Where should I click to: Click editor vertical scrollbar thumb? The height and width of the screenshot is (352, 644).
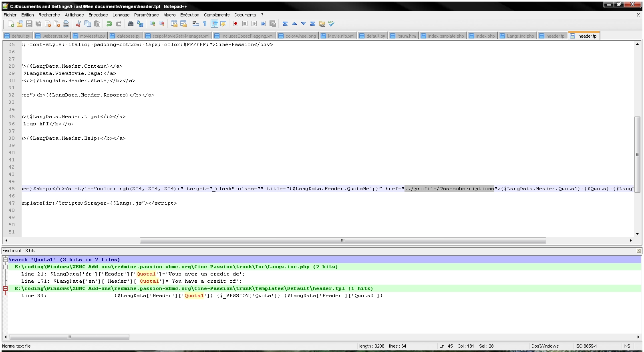[x=637, y=154]
